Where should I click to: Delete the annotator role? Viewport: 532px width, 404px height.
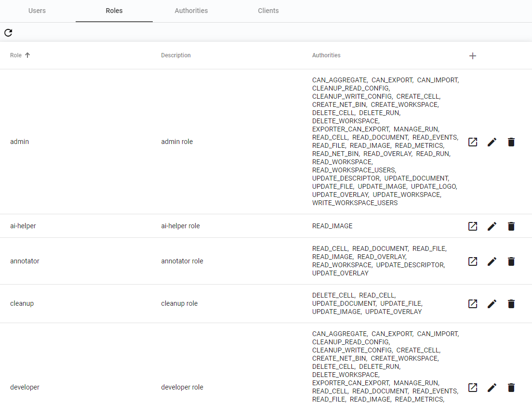[x=511, y=261]
